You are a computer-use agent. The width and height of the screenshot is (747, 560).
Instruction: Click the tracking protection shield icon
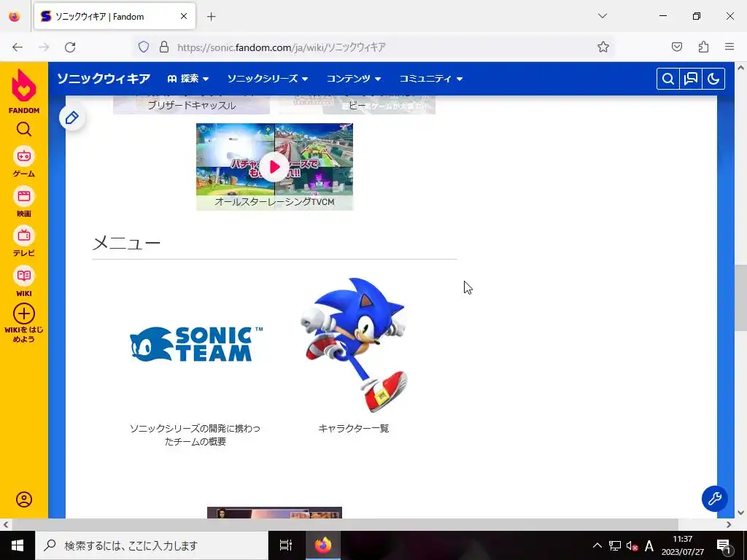(x=144, y=47)
